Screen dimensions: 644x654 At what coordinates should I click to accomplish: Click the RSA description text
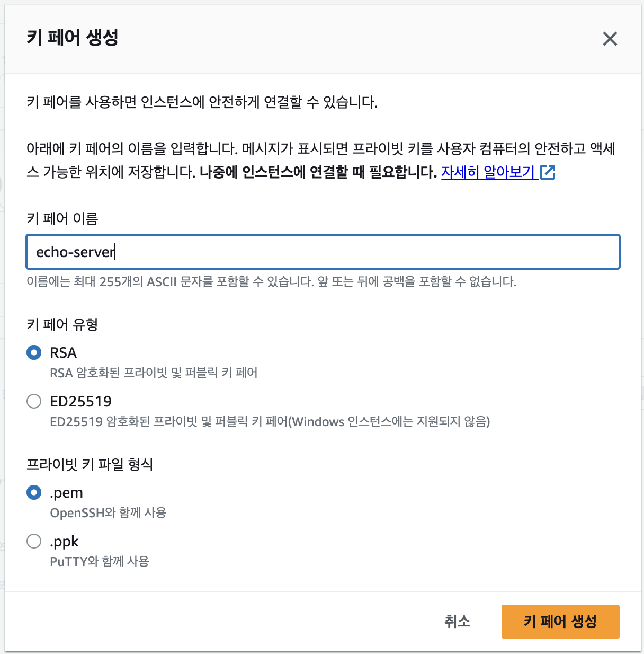154,373
